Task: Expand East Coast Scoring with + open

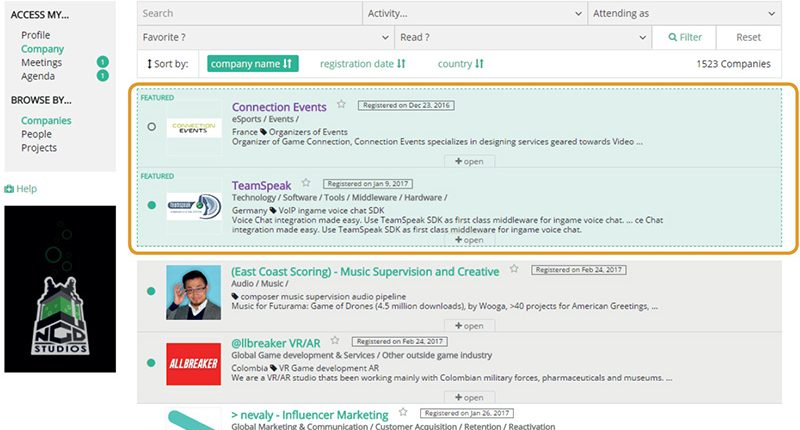Action: click(x=469, y=325)
